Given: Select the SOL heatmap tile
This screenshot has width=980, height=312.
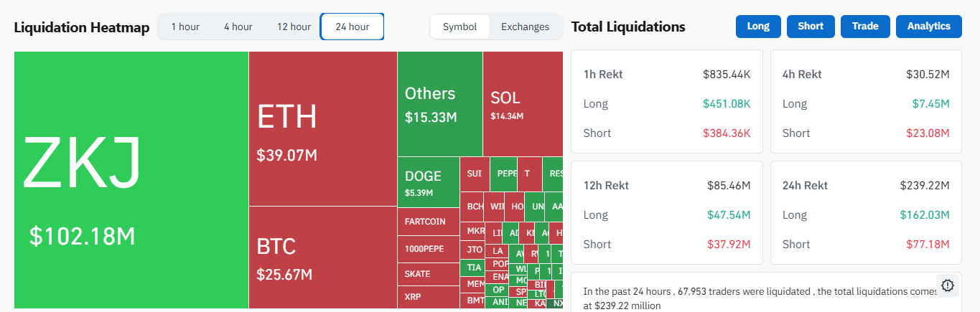Looking at the screenshot, I should tap(522, 104).
